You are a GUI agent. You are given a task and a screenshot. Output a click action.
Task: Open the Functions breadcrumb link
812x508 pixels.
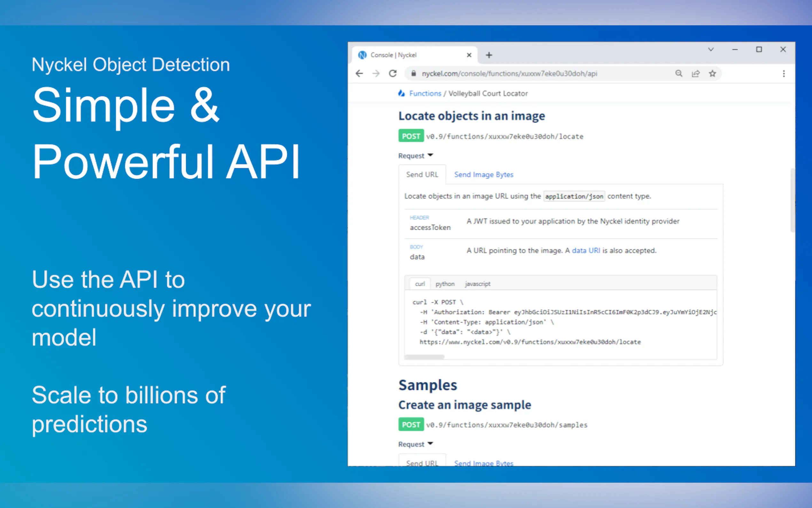425,93
